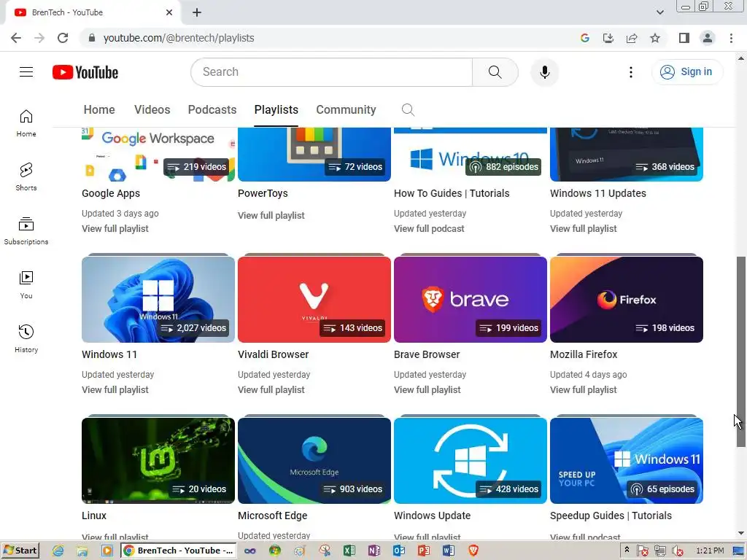
Task: Click the install/download icon in address bar
Action: coord(608,38)
